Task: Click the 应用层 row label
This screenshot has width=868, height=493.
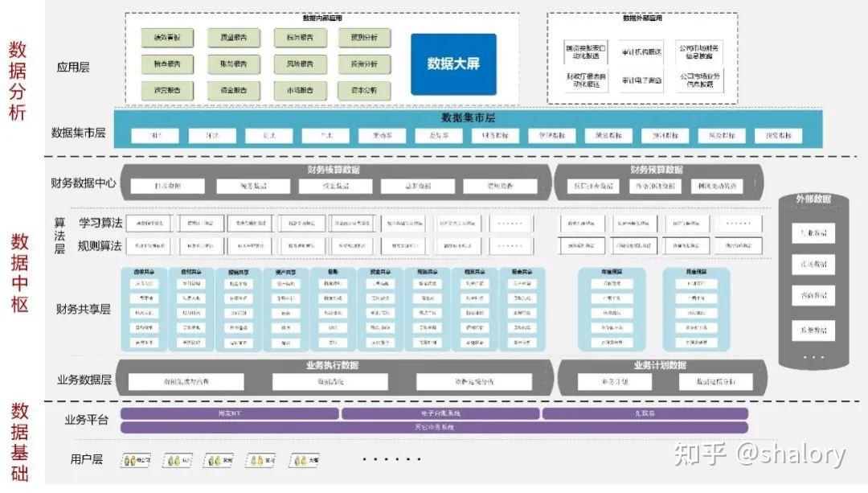Action: pyautogui.click(x=72, y=68)
